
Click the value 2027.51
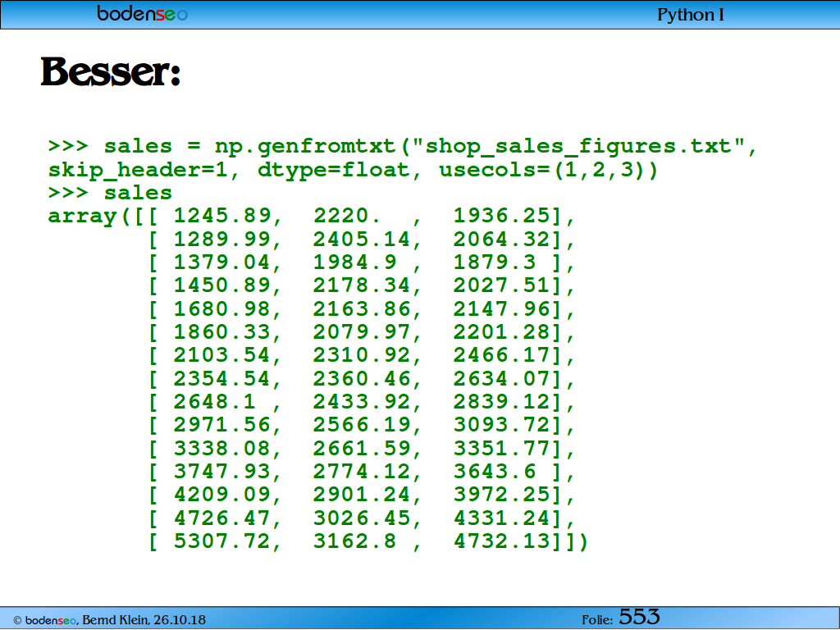(x=502, y=285)
